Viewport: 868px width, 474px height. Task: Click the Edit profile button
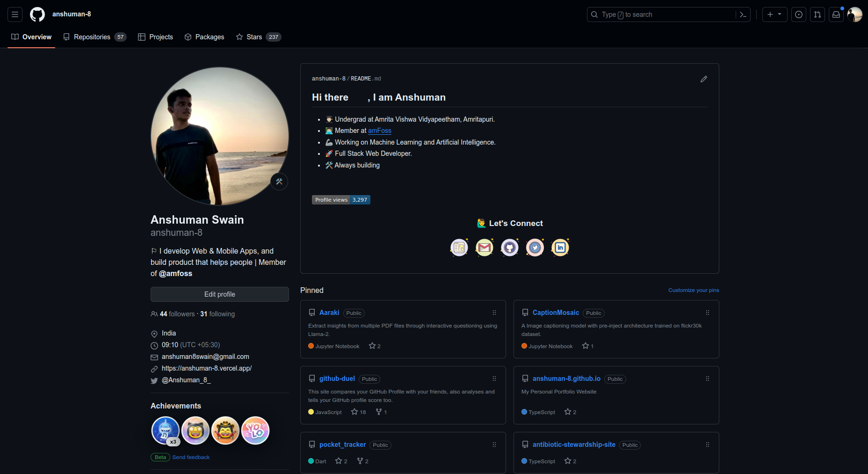[220, 294]
